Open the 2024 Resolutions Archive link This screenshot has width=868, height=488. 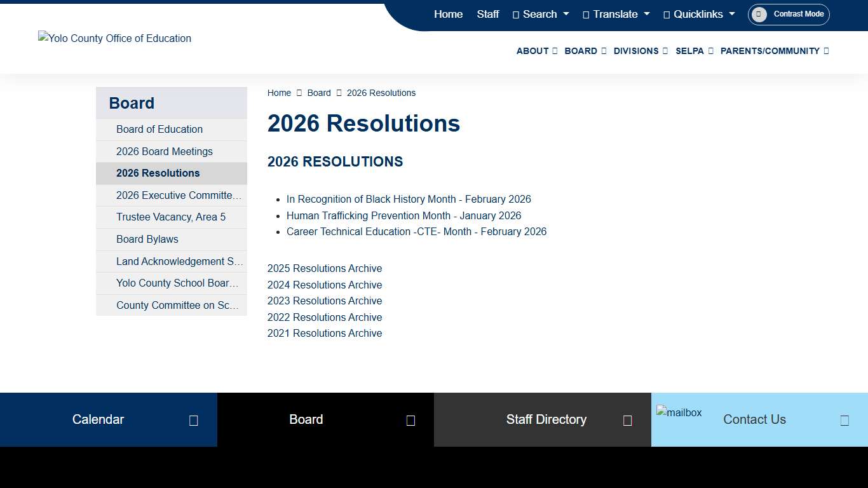pos(325,285)
